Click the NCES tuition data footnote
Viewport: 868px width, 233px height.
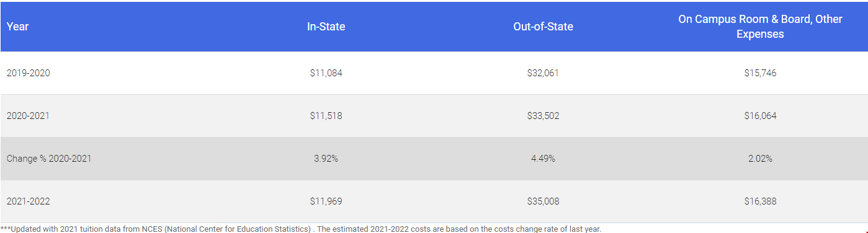pyautogui.click(x=301, y=229)
